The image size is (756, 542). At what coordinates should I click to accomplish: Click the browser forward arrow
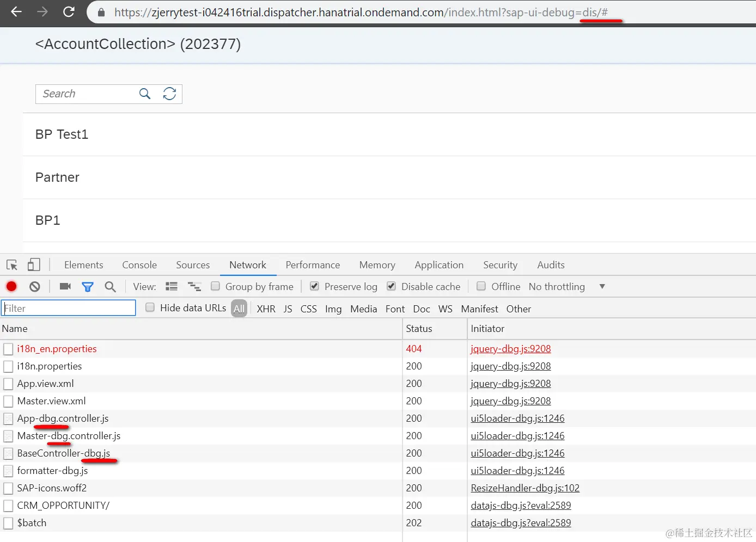[x=42, y=11]
